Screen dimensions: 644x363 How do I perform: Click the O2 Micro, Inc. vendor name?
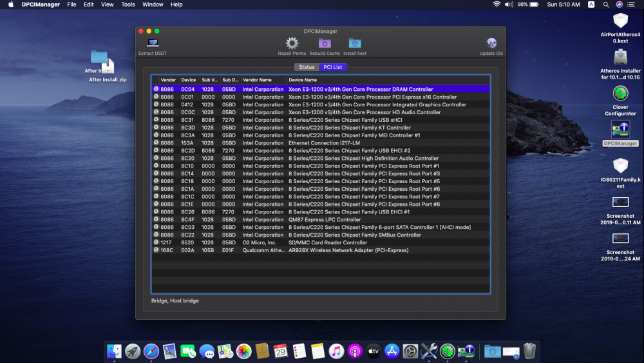259,242
